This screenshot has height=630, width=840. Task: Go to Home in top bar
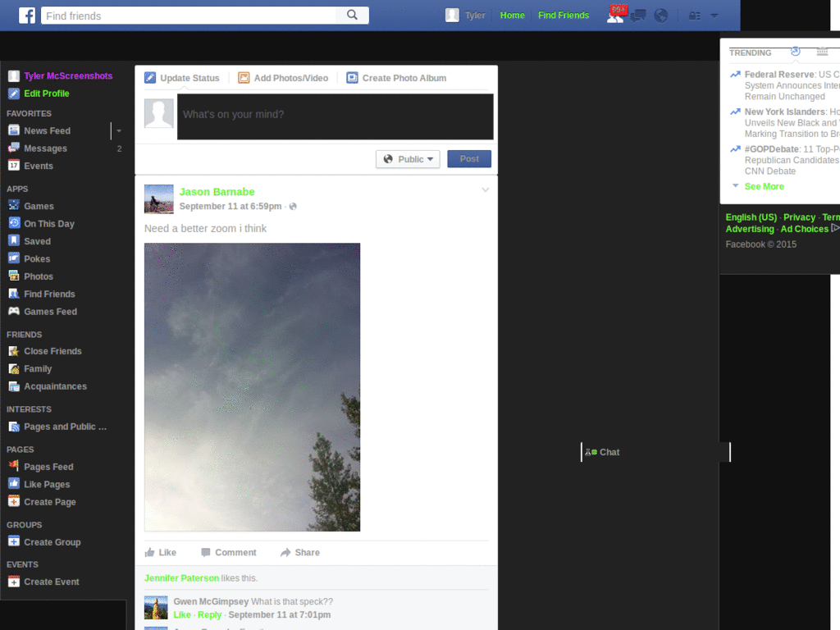pyautogui.click(x=512, y=16)
